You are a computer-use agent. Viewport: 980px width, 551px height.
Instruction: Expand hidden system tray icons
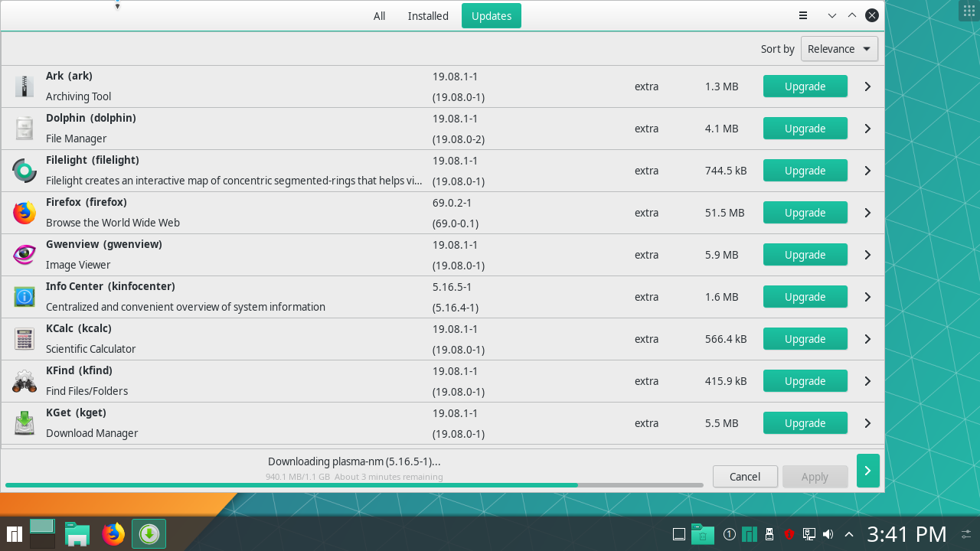848,533
